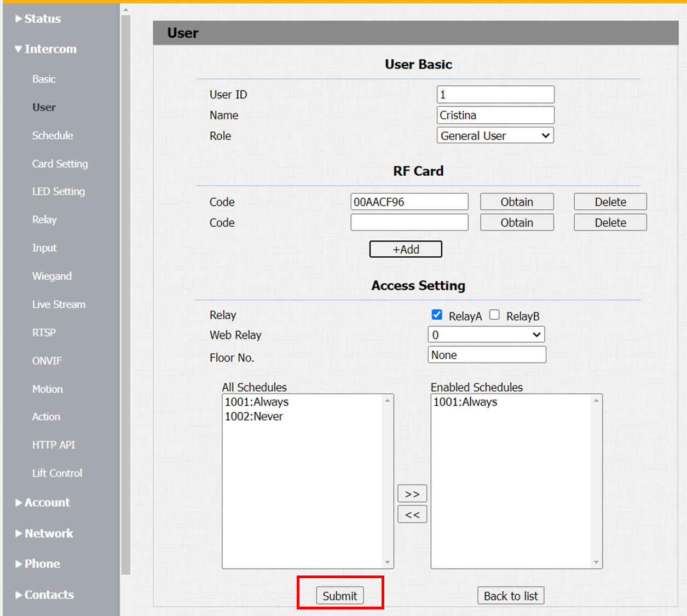Viewport: 687px width, 616px height.
Task: Go to Live Stream page
Action: coord(59,304)
